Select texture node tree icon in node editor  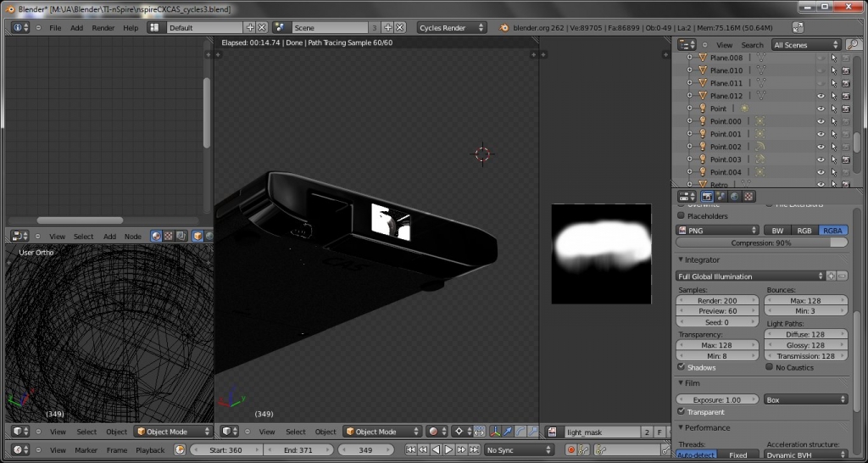[x=169, y=236]
